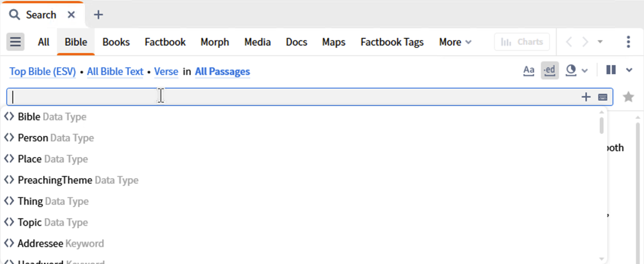The height and width of the screenshot is (264, 644).
Task: Click the plus icon in search box
Action: (x=586, y=97)
